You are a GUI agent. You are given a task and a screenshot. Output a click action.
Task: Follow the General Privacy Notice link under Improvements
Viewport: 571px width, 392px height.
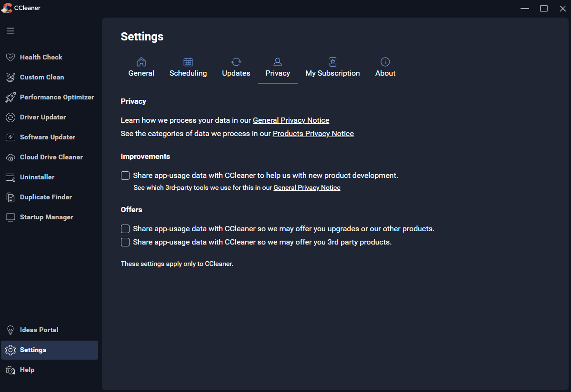307,188
